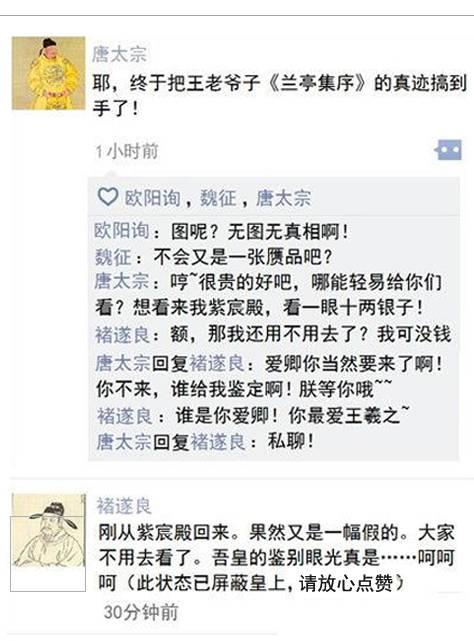Open the 唐太宗 profile name above the first post
Screen dimensions: 474x641
coord(119,54)
